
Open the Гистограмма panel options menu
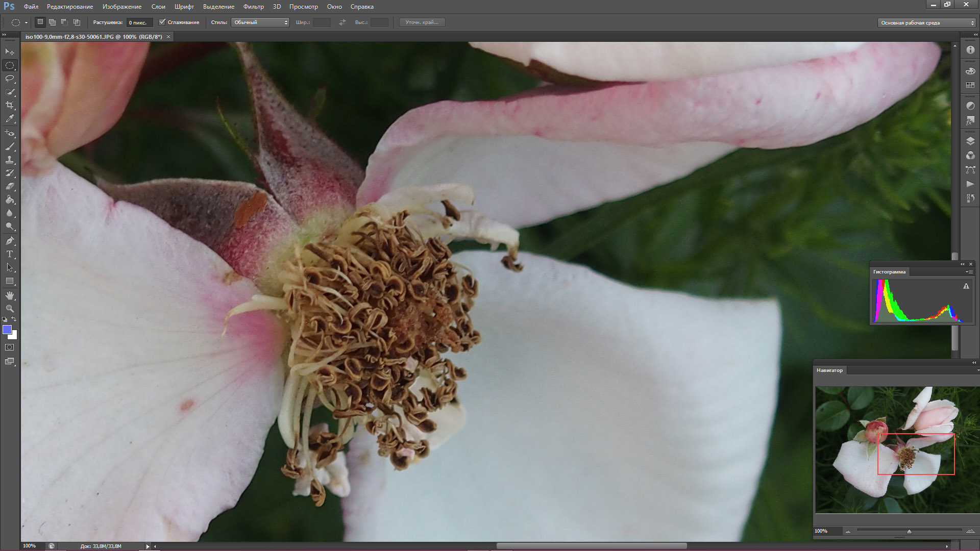click(x=968, y=272)
